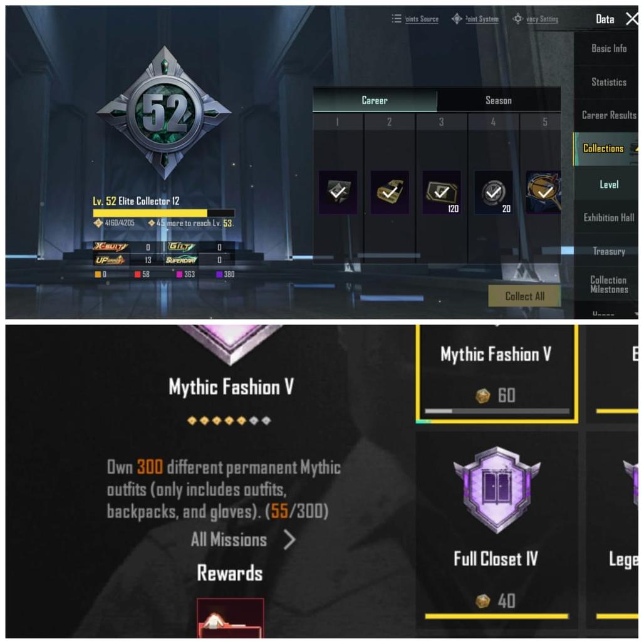644x644 pixels.
Task: Click the Supercar count icon
Action: [x=181, y=260]
